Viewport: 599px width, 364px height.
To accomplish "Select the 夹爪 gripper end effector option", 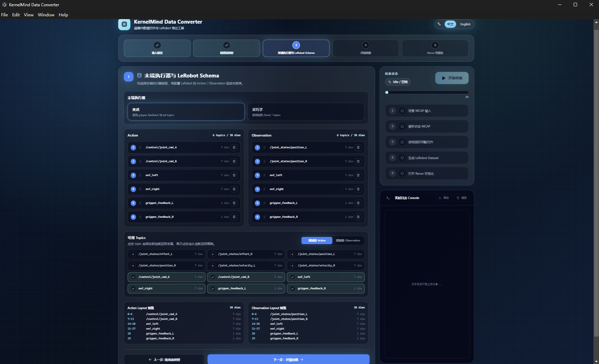I will pos(186,112).
